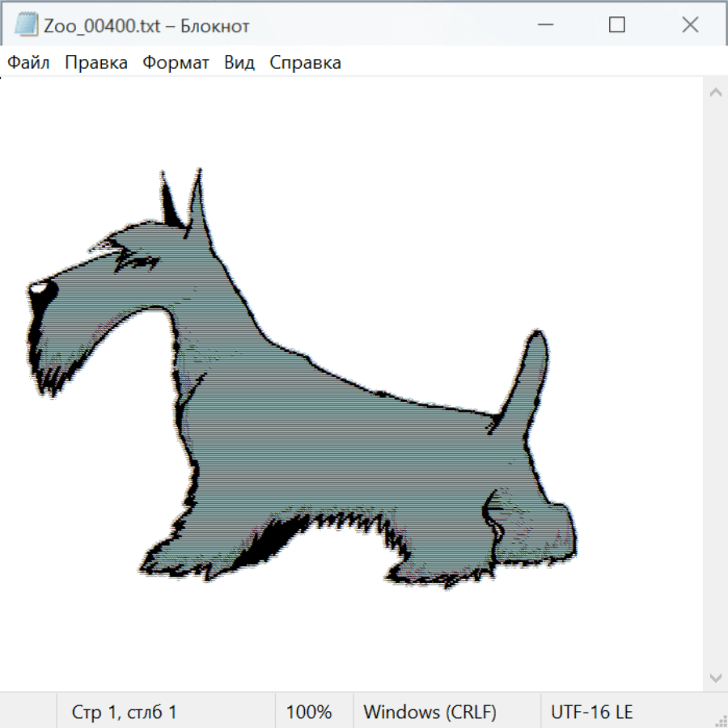
Task: Click the resize grip in the bottom-right corner
Action: (720, 720)
